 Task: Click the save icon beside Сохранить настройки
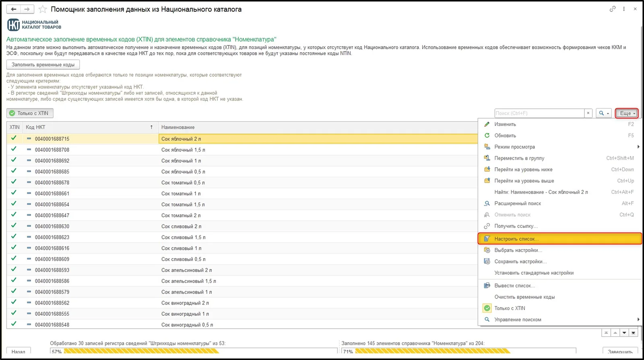click(487, 261)
